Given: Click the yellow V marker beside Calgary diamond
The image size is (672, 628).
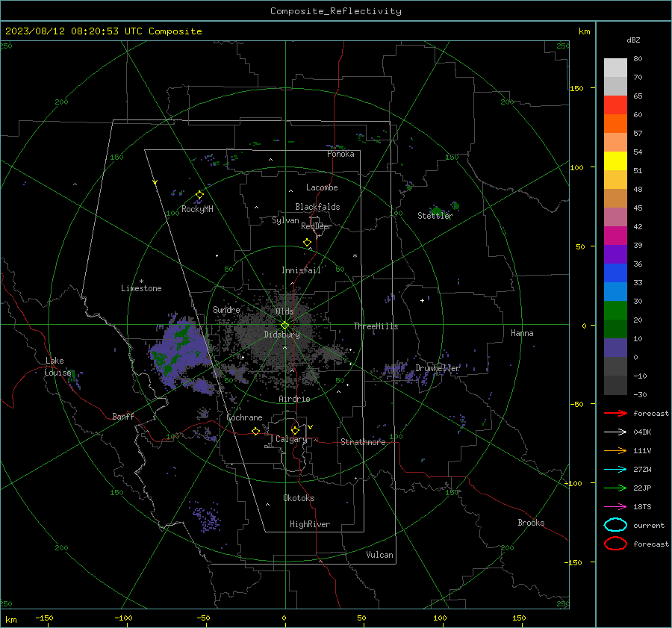Looking at the screenshot, I should (x=311, y=427).
